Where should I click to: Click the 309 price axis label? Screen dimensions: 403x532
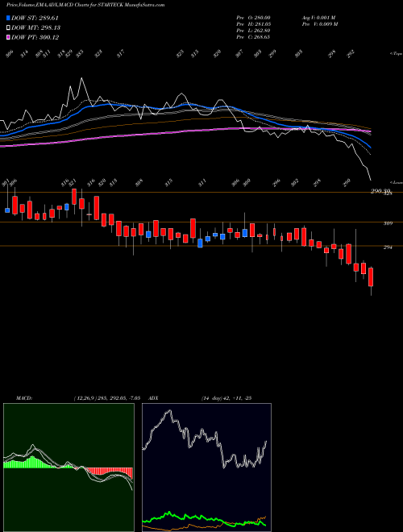pos(388,223)
